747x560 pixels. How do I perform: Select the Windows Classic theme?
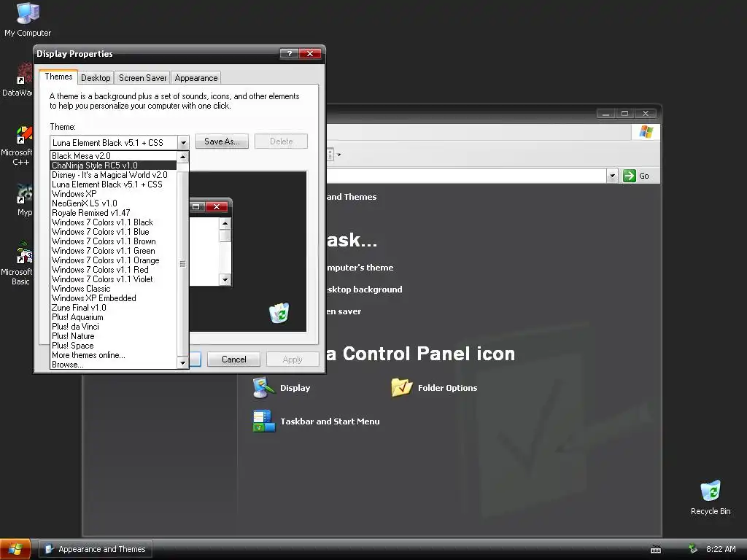113,289
